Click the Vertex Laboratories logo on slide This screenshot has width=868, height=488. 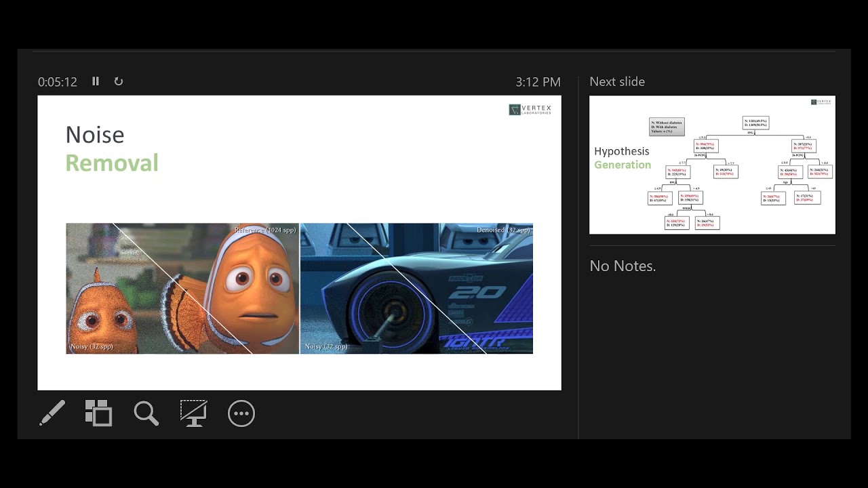pos(530,109)
